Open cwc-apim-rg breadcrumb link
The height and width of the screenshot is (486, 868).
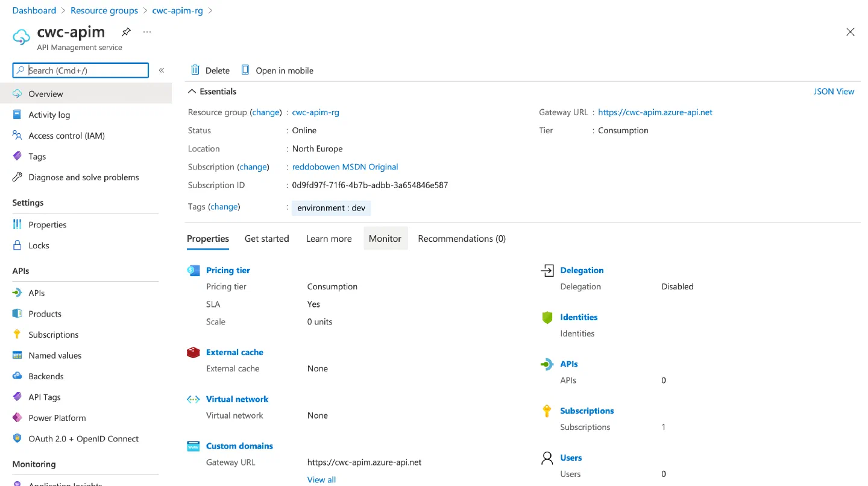pyautogui.click(x=178, y=11)
